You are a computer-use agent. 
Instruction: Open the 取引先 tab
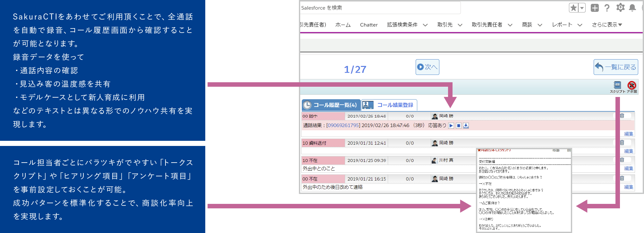(445, 25)
